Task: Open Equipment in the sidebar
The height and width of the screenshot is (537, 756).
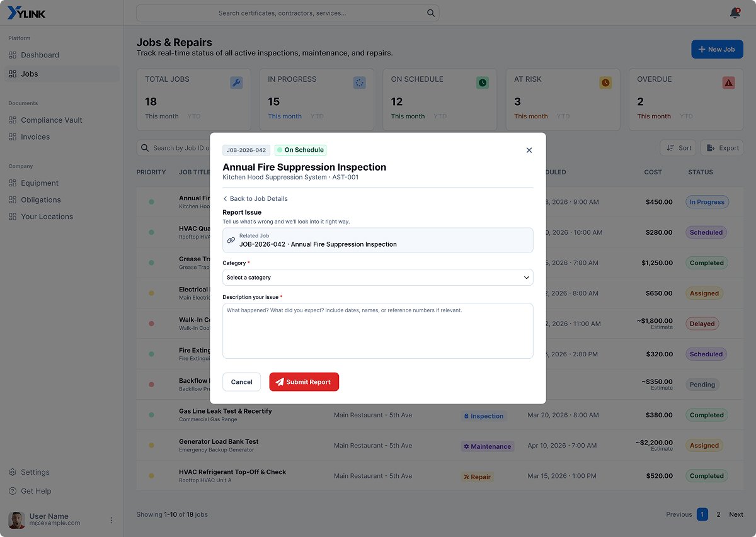Action: point(62,183)
